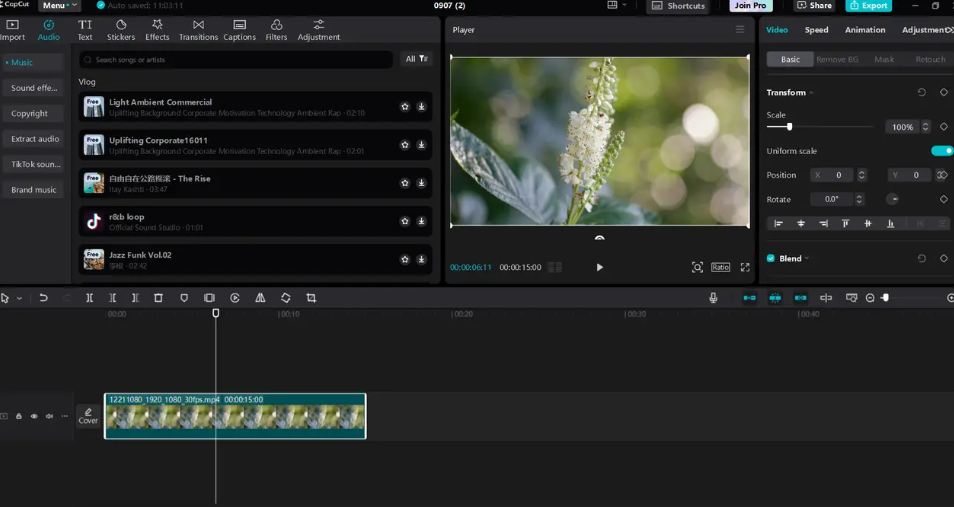The image size is (954, 507).
Task: Click the crop tool in timeline toolbar
Action: coord(311,298)
